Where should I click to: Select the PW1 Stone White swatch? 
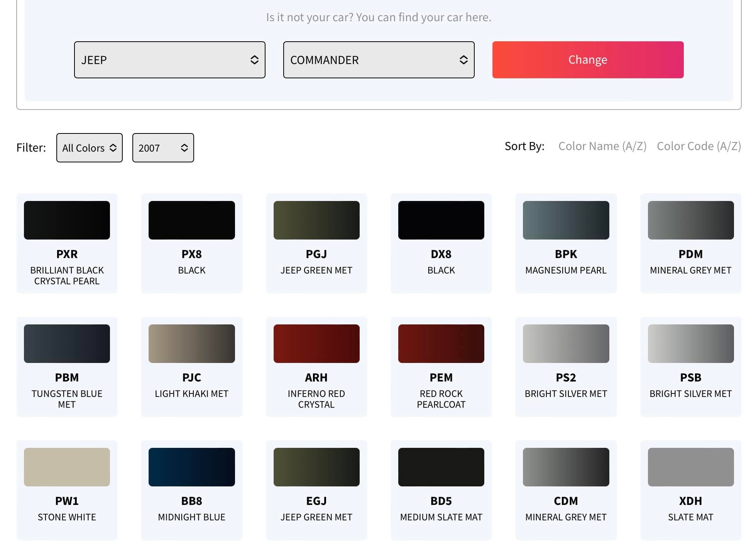67,467
